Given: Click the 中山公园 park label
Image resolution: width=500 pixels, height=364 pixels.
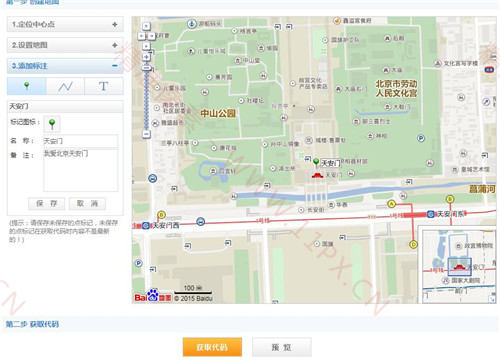Looking at the screenshot, I should click(218, 113).
